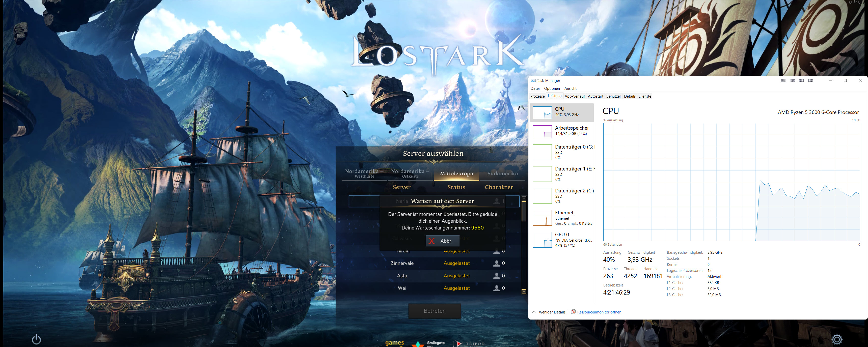The image size is (868, 347).
Task: Click the player icon in Zinnervale row
Action: [x=496, y=264]
